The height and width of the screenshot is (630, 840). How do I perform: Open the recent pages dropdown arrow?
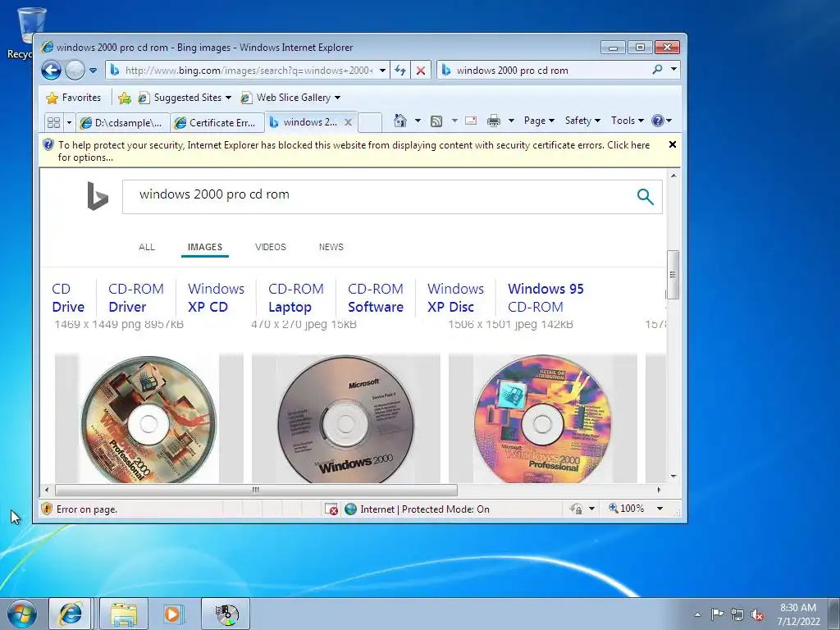pyautogui.click(x=94, y=71)
